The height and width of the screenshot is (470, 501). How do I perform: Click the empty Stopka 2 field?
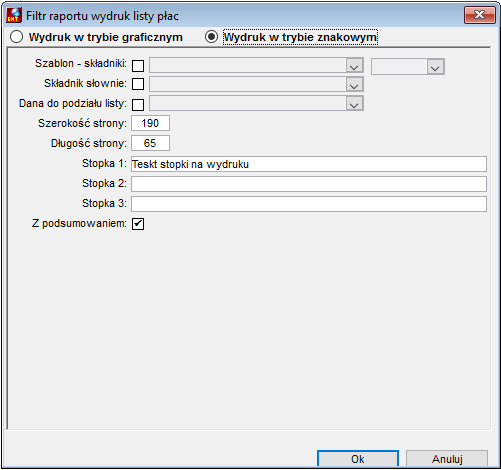tap(309, 184)
